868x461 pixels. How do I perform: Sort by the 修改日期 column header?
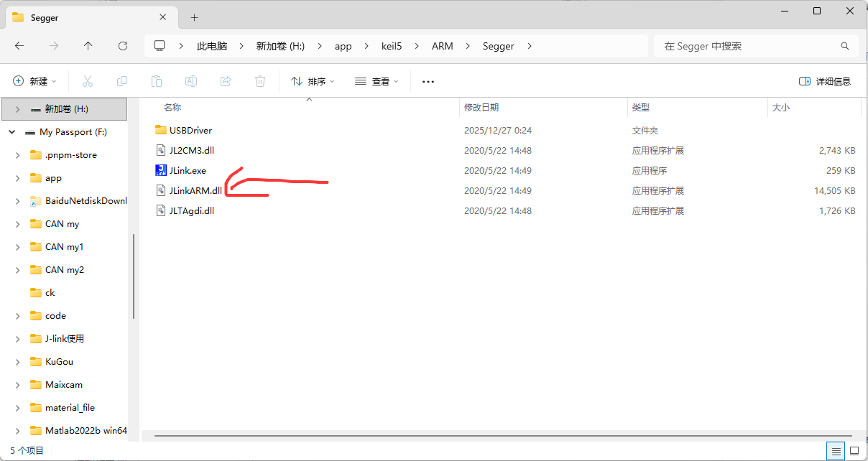coord(481,108)
